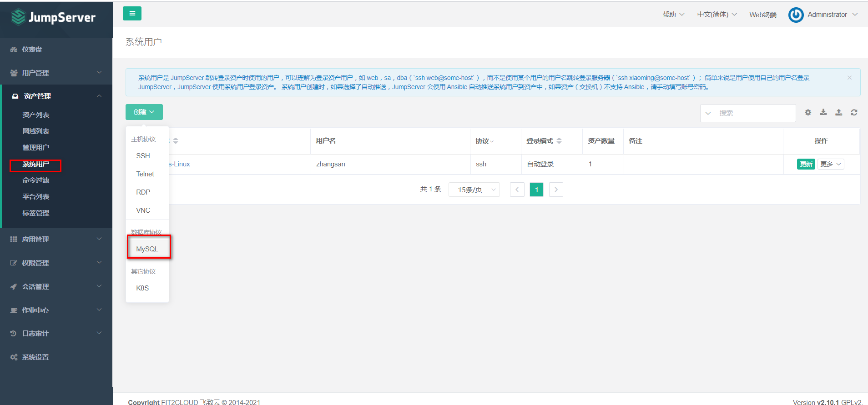Open 标签管理 in the sidebar

pyautogui.click(x=36, y=213)
